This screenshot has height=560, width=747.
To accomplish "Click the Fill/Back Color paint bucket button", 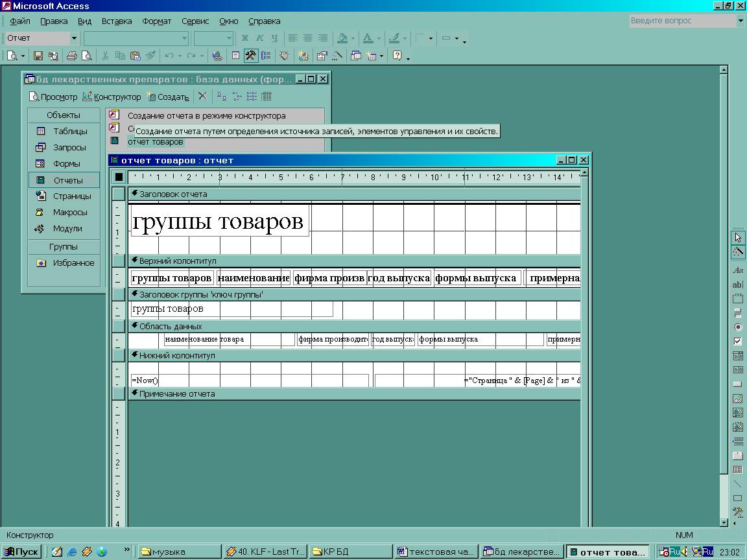I will [x=342, y=38].
